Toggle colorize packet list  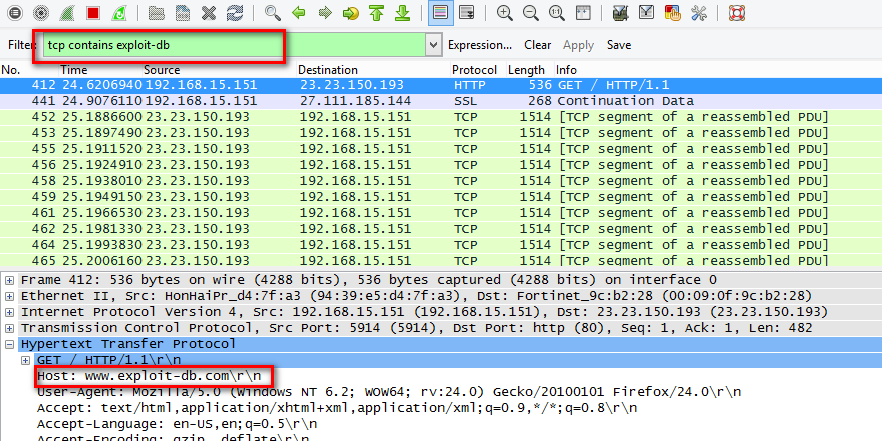tap(440, 12)
